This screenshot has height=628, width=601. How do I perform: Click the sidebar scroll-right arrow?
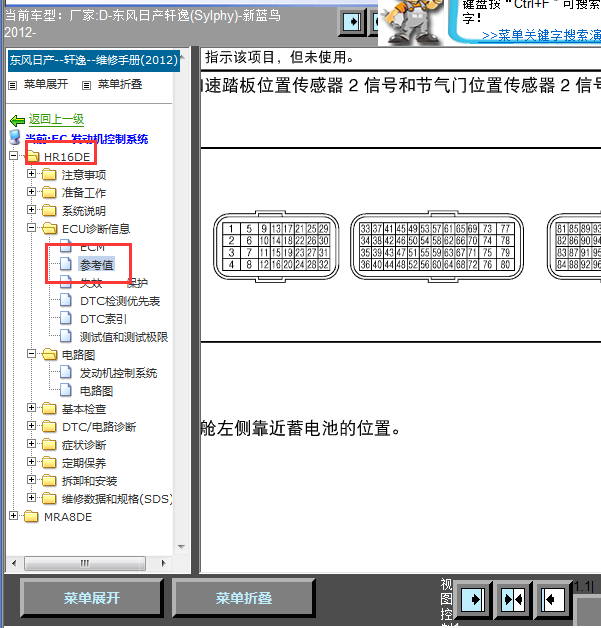tap(163, 563)
